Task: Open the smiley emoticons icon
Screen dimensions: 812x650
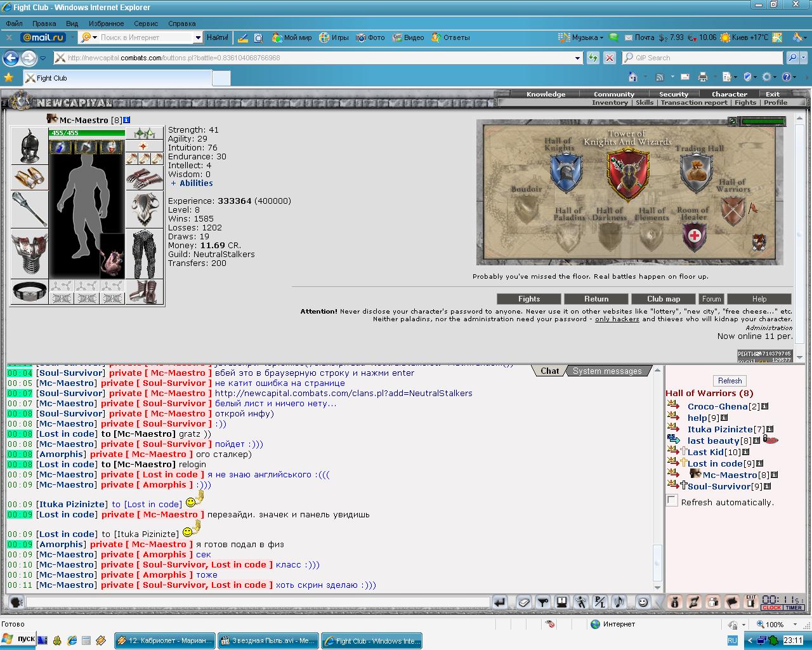Action: click(x=643, y=602)
